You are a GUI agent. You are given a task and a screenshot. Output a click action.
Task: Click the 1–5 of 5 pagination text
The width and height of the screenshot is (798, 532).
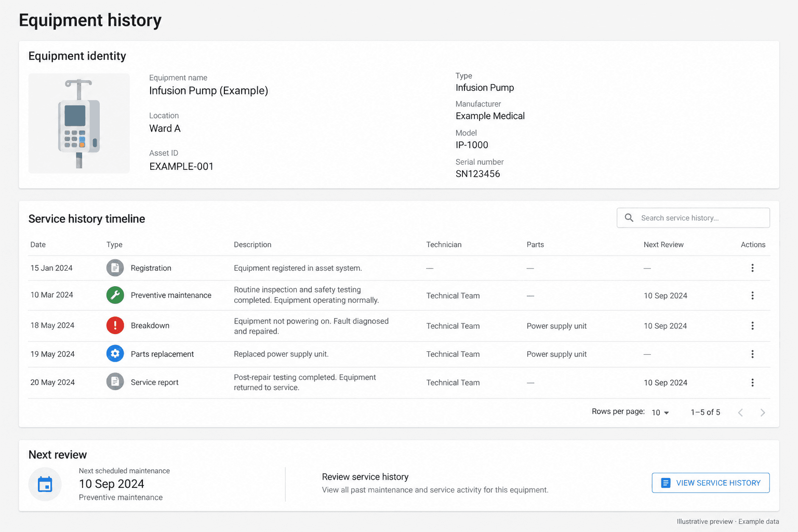706,413
